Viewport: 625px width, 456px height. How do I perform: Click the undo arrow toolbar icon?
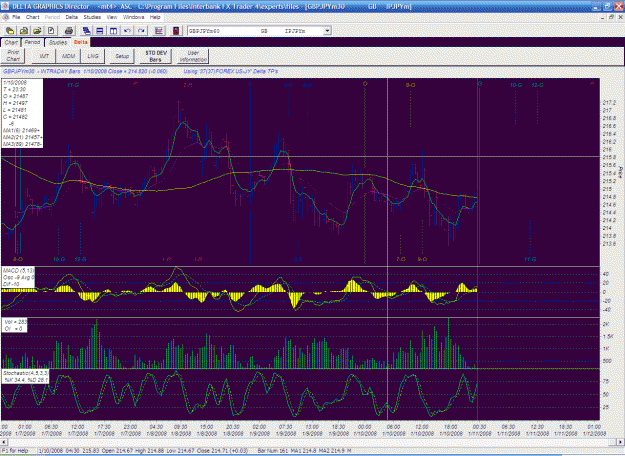(x=128, y=31)
